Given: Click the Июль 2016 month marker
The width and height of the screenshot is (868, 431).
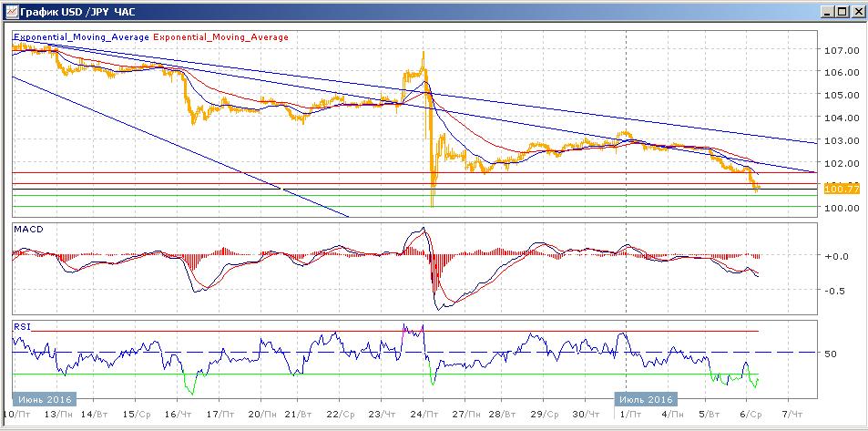Looking at the screenshot, I should 646,399.
